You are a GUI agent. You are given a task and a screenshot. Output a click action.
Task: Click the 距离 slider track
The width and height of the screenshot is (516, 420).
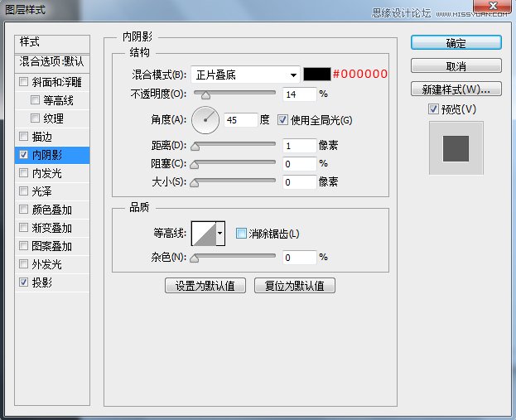point(234,144)
